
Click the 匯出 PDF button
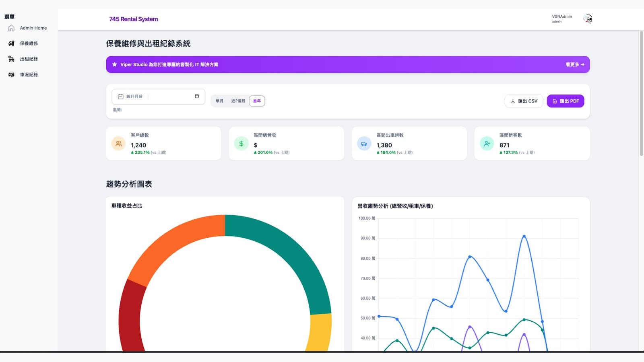point(566,101)
